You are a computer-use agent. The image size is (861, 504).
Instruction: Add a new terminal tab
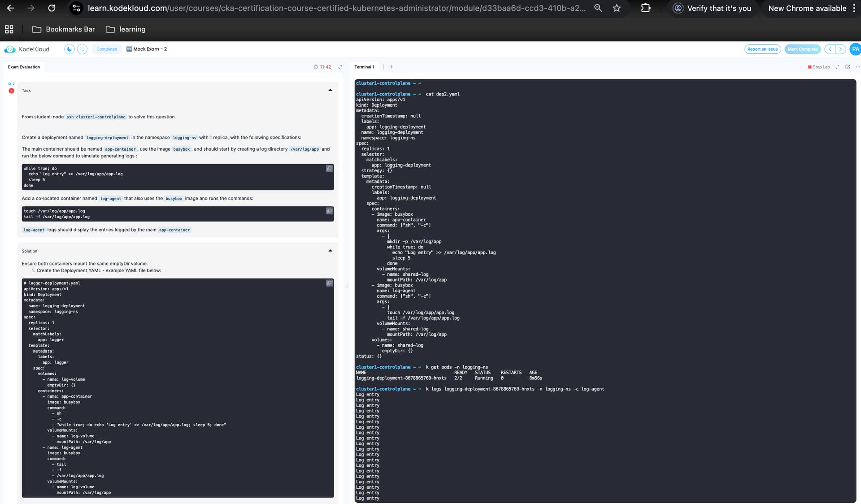coord(391,67)
